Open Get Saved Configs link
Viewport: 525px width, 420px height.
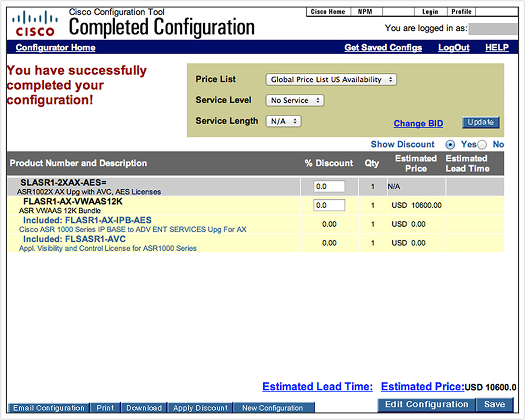click(x=383, y=48)
